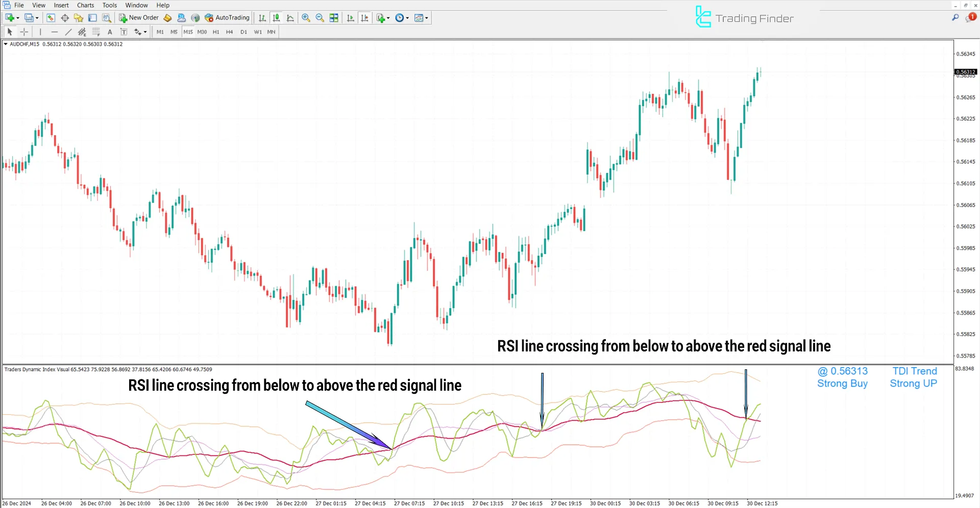Switch chart to candlestick display
980x508 pixels.
pyautogui.click(x=276, y=17)
